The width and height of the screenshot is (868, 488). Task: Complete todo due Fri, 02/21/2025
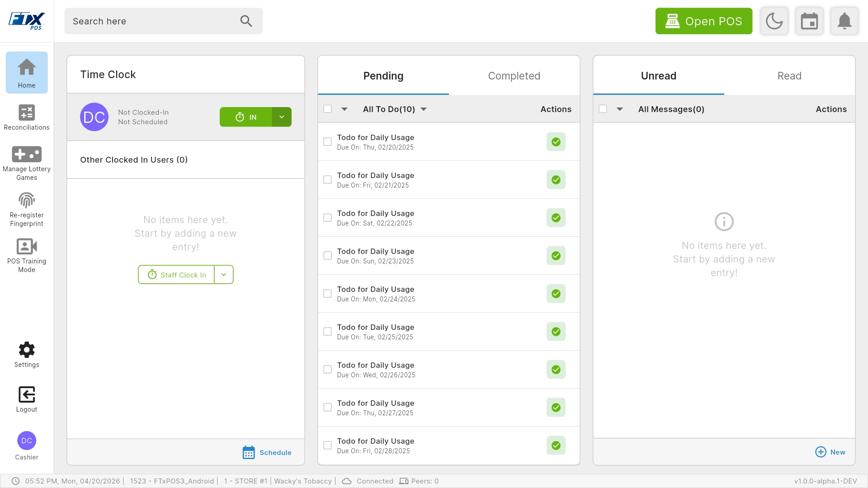click(556, 180)
